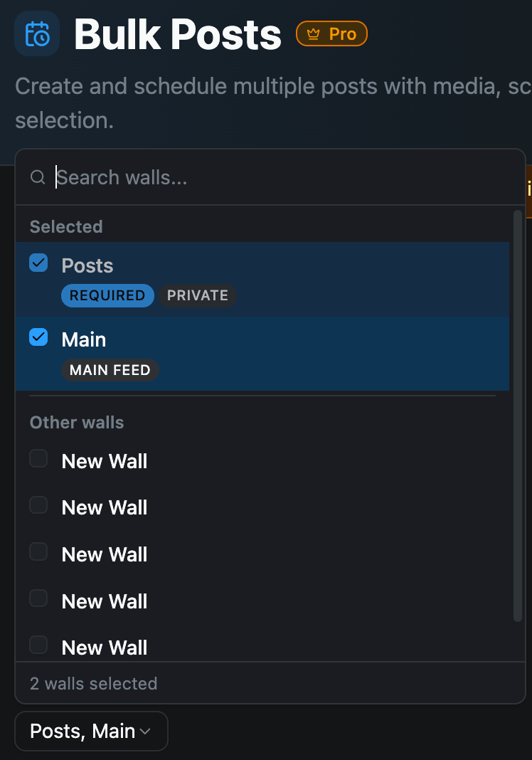Click the PRIVATE badge on Posts wall
This screenshot has height=760, width=532.
tap(198, 295)
